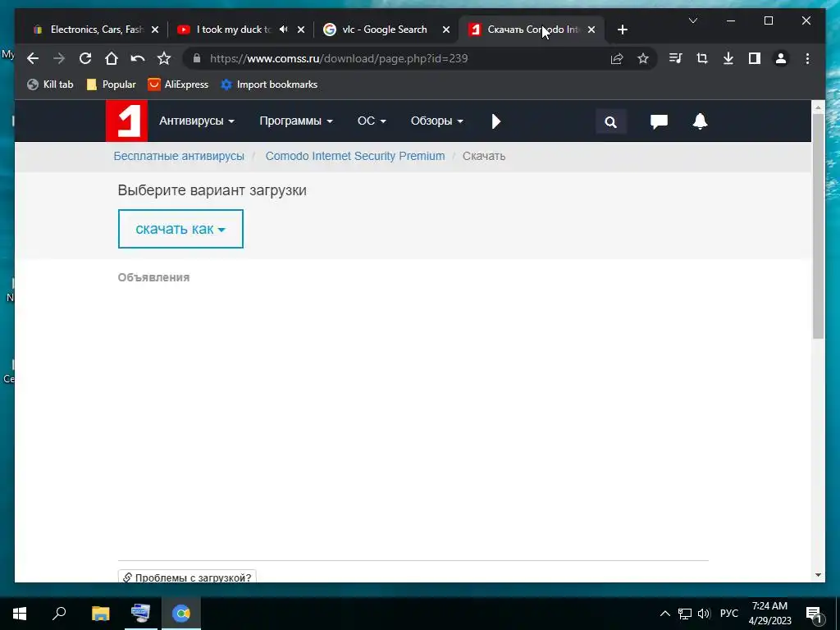This screenshot has height=630, width=840.
Task: Click Import bookmarks
Action: pyautogui.click(x=269, y=84)
